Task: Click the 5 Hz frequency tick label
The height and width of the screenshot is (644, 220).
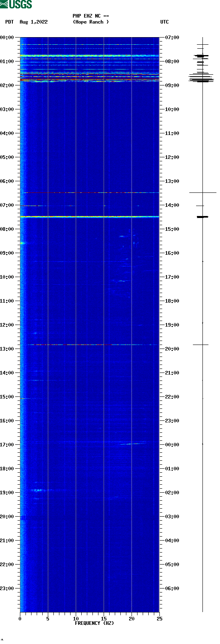Action: click(48, 619)
